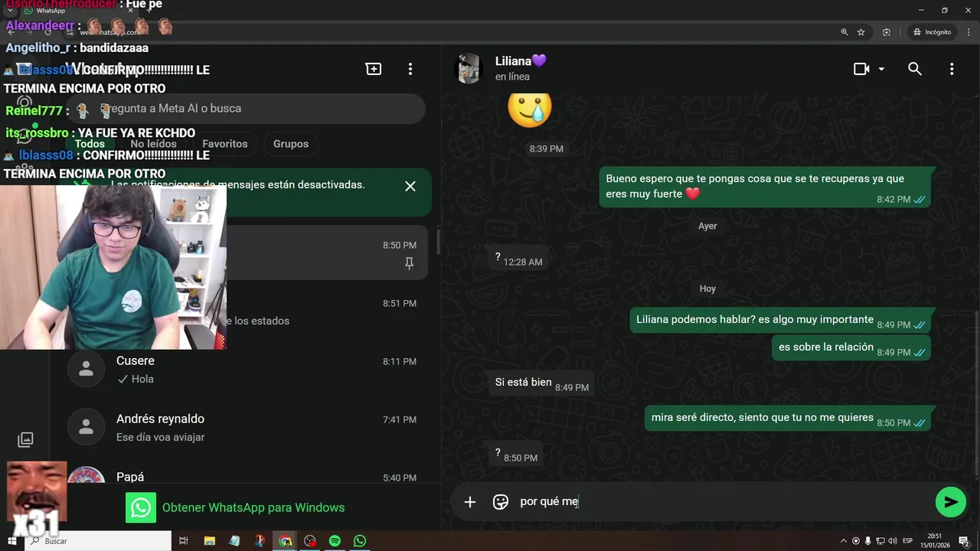Dismiss the notifications disabled banner

(410, 186)
